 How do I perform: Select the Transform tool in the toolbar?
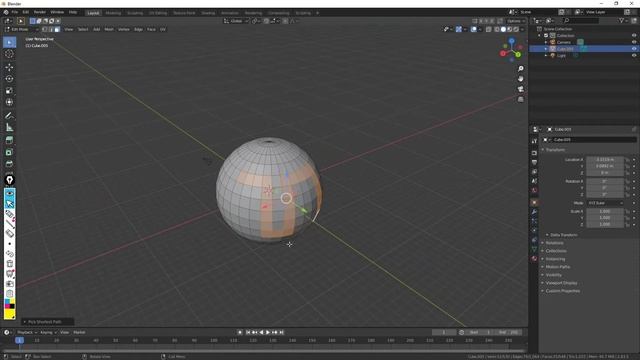point(9,102)
